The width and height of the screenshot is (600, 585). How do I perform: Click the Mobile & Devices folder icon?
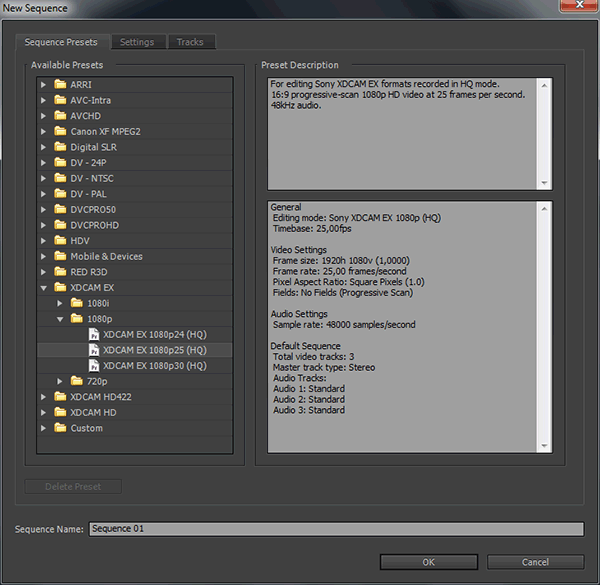[60, 256]
